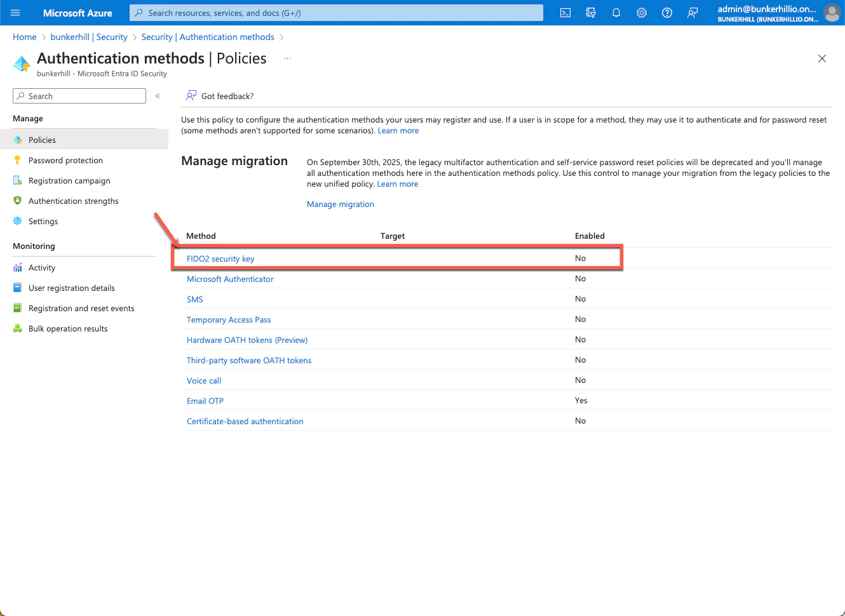The height and width of the screenshot is (616, 845).
Task: Open Third-party software OATH tokens
Action: [x=249, y=360]
